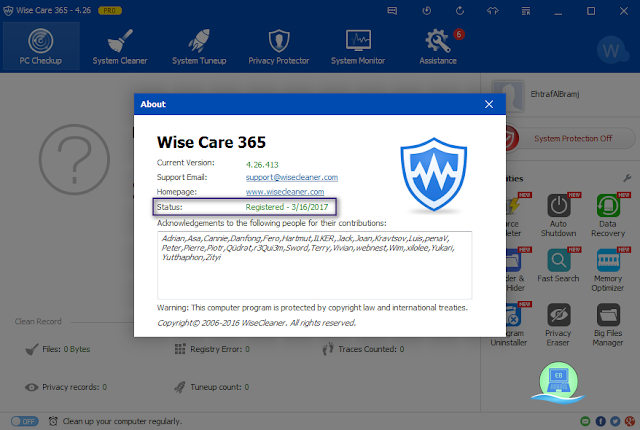The image size is (640, 430).
Task: Toggle the scheduled cleanup OFF switch
Action: click(25, 421)
